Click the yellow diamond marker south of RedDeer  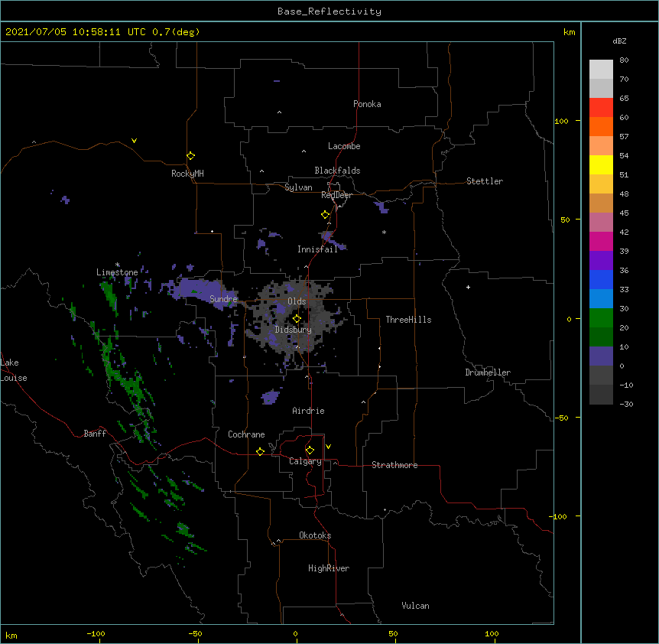coord(326,215)
